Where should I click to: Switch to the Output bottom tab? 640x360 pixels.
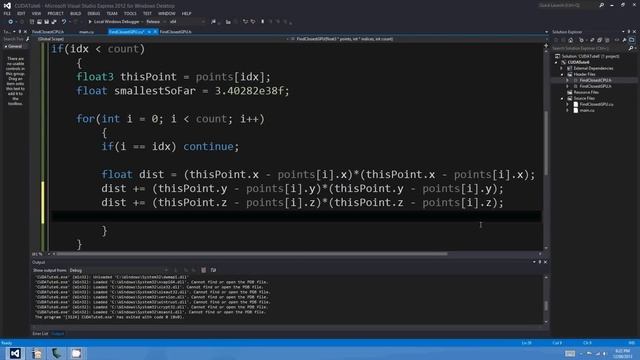pos(58,334)
